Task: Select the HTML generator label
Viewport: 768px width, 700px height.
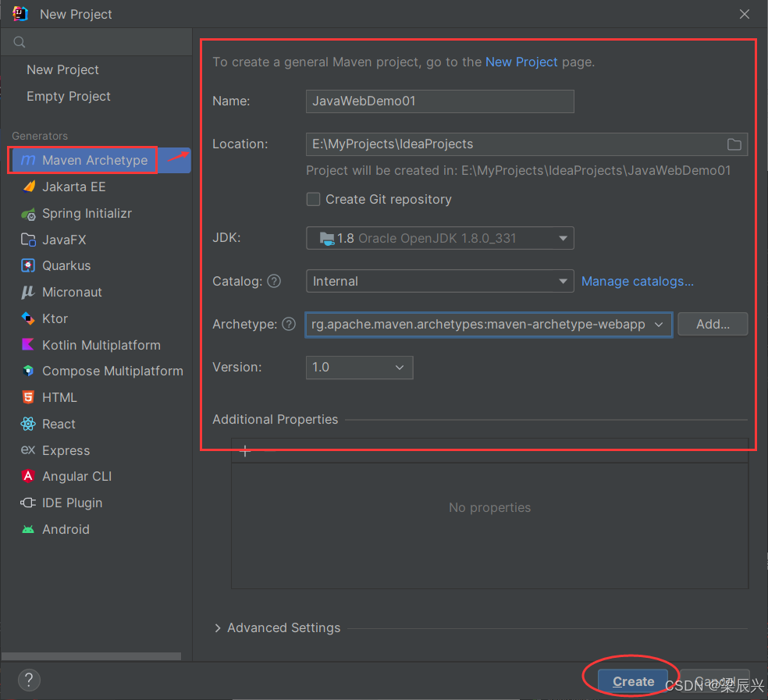Action: click(60, 397)
